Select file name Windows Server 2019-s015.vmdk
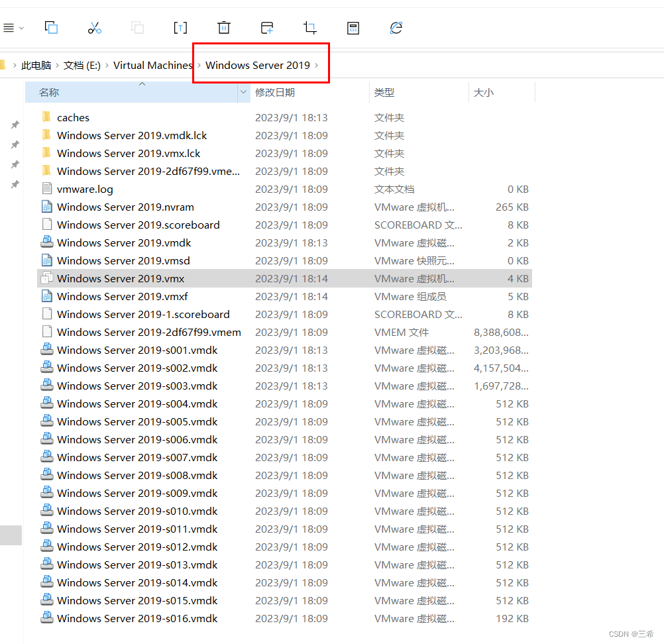The width and height of the screenshot is (664, 644). coord(137,600)
